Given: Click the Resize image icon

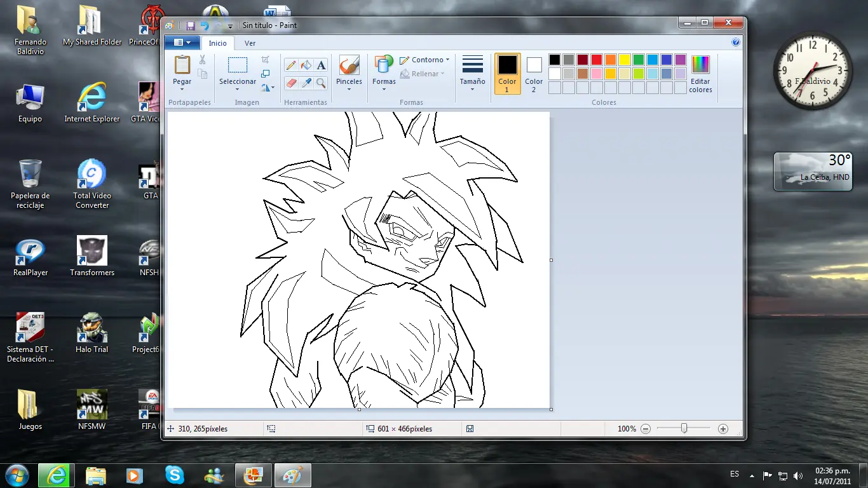Looking at the screenshot, I should coord(266,74).
